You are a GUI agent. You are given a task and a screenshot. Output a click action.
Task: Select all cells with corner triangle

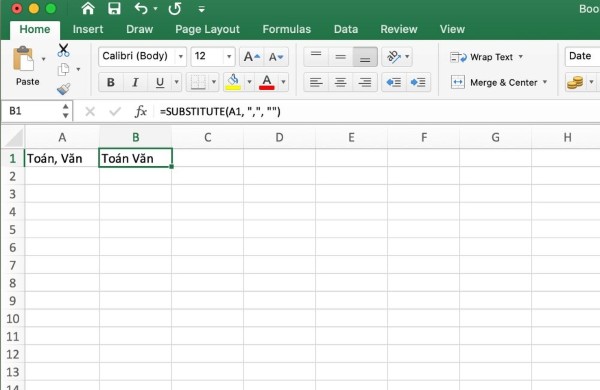click(x=13, y=137)
